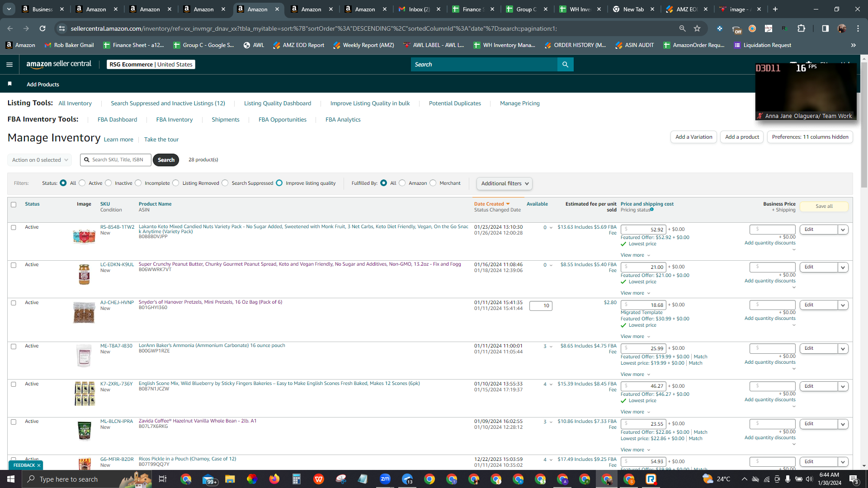Open the browser extensions puzzle icon
The width and height of the screenshot is (868, 488).
pyautogui.click(x=801, y=28)
